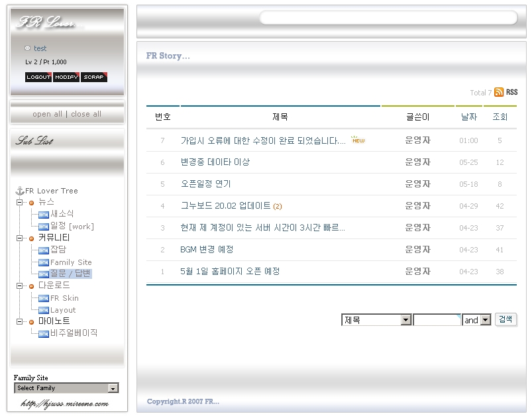This screenshot has width=532, height=416.
Task: Open post BGM 변경 예정
Action: point(207,249)
